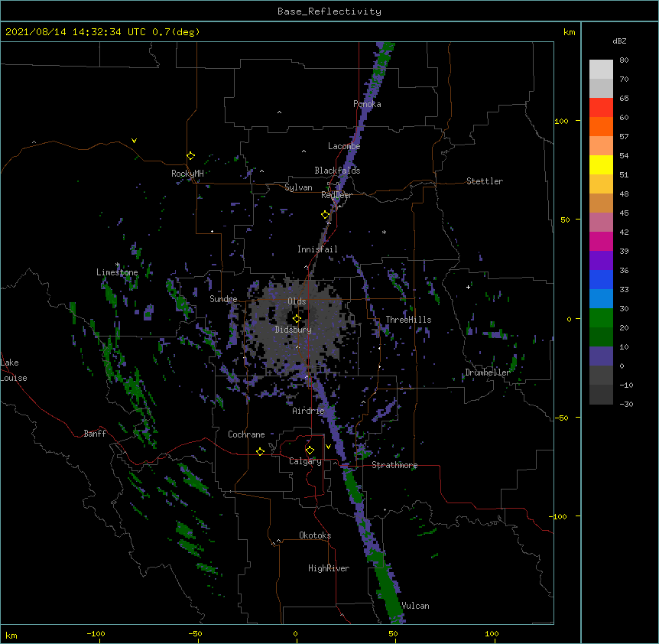Pick the dark green 10–20 dBZ swatch

click(x=601, y=337)
